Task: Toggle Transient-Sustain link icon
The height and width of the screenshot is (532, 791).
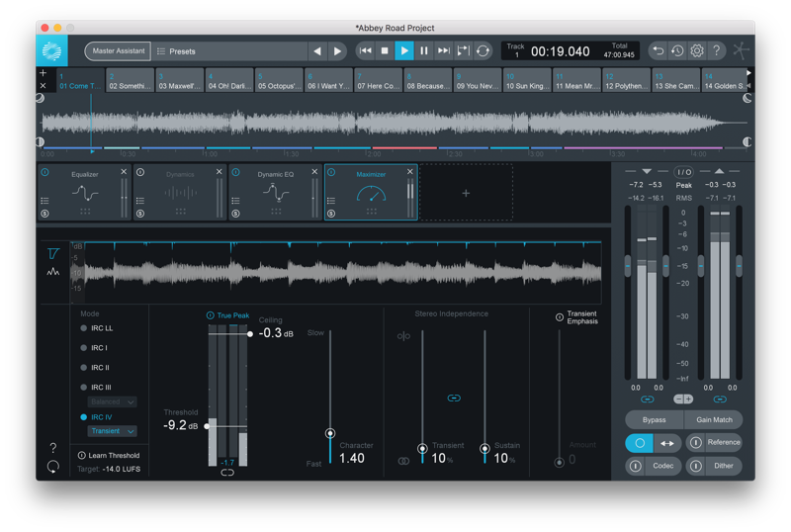Action: click(x=454, y=399)
